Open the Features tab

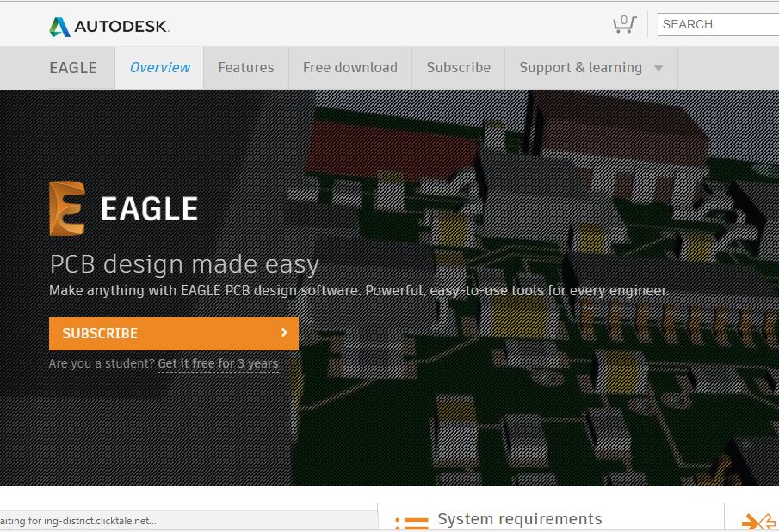pyautogui.click(x=246, y=67)
